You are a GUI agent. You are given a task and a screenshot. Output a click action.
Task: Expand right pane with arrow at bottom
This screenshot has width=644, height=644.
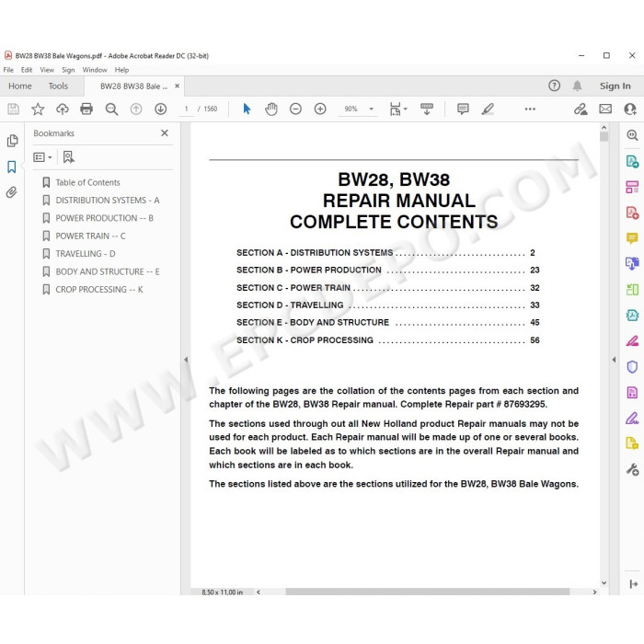coord(633,583)
